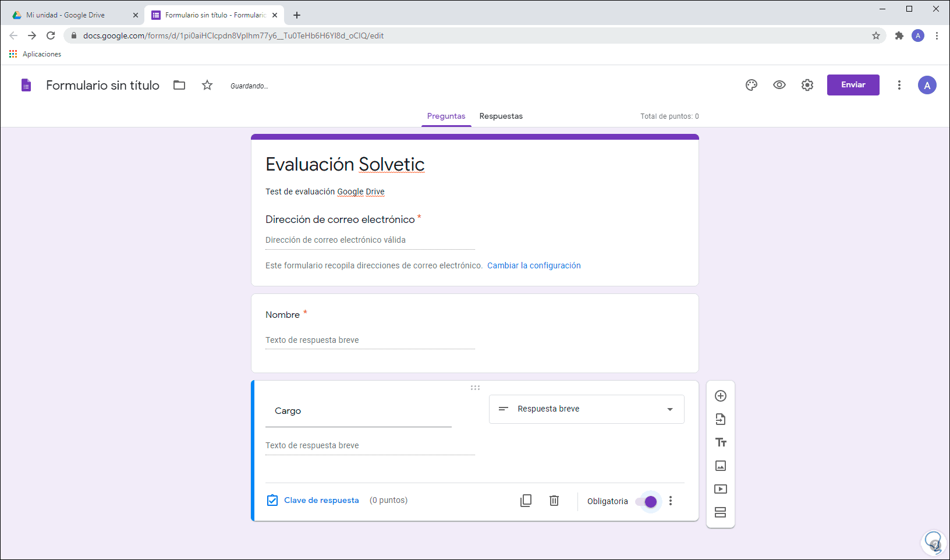
Task: Expand the Respuesta breve question type dropdown
Action: tap(586, 409)
